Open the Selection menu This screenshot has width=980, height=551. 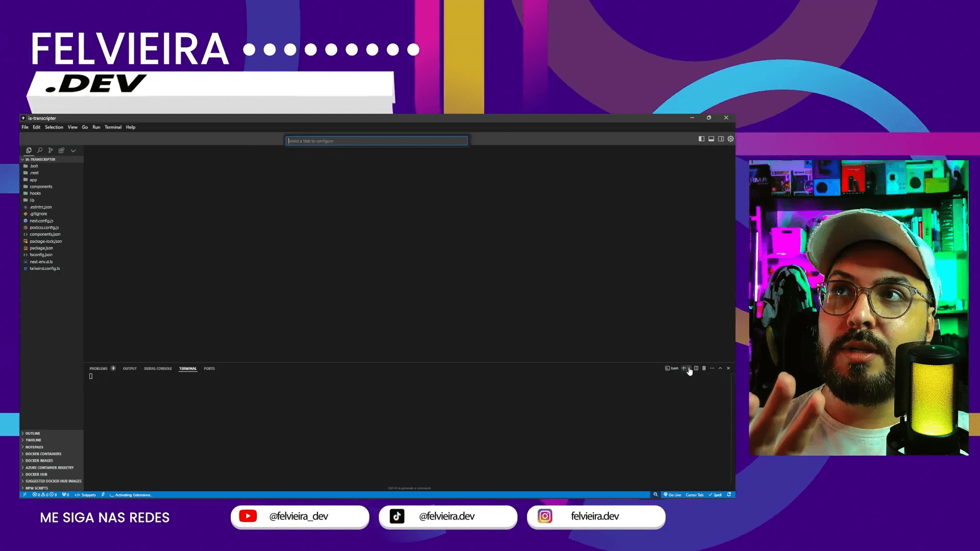[x=54, y=128]
